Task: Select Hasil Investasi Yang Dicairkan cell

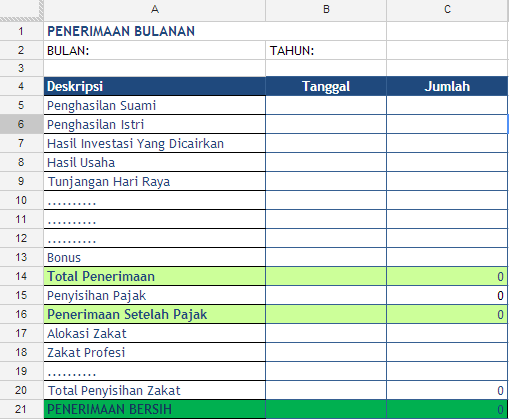Action: pos(155,143)
